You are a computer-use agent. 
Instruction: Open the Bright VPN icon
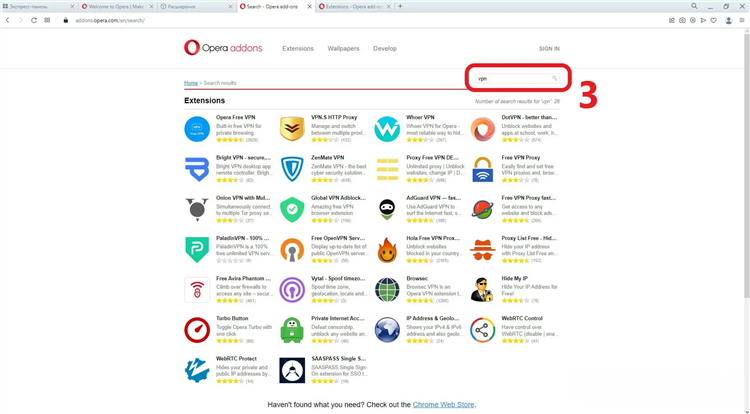pos(197,169)
